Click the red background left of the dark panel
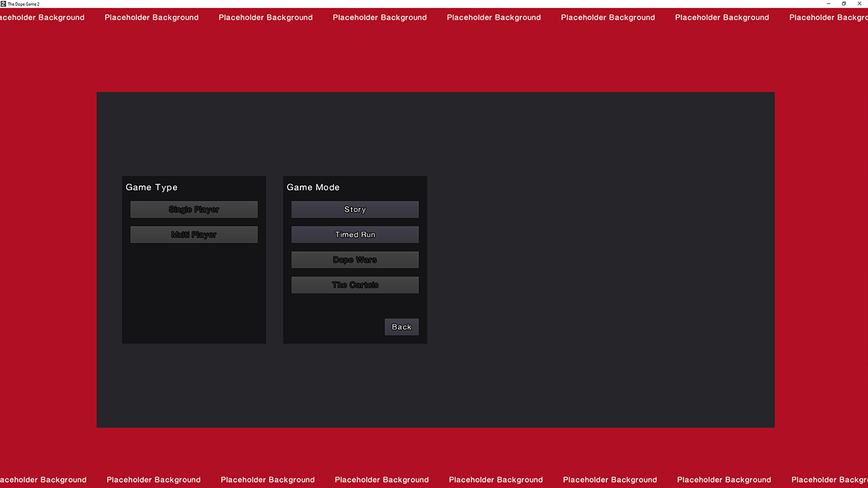This screenshot has width=868, height=488. point(47,258)
